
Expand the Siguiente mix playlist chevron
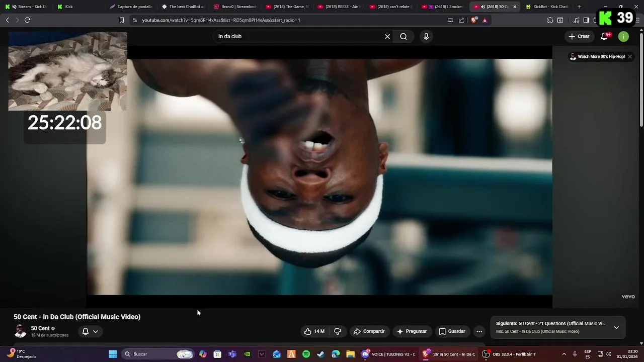pos(616,327)
